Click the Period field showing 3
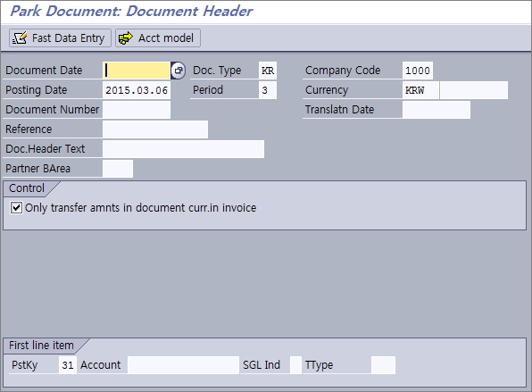 click(x=268, y=90)
